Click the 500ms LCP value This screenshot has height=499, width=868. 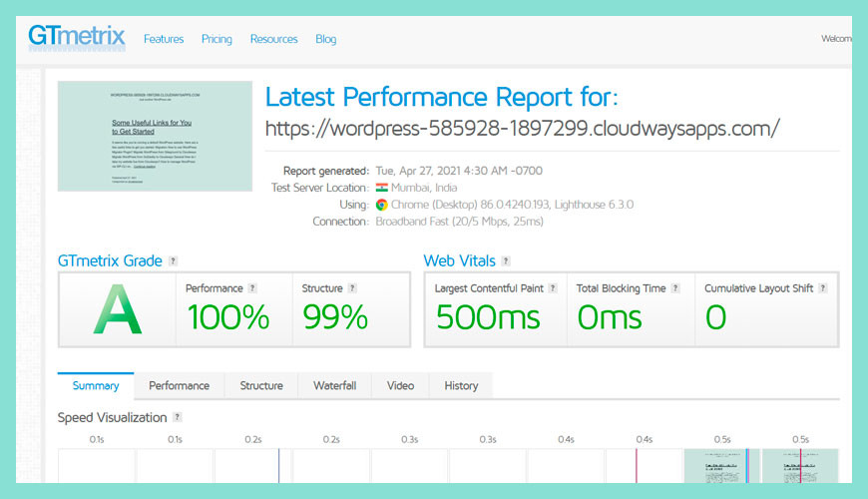[x=488, y=317]
